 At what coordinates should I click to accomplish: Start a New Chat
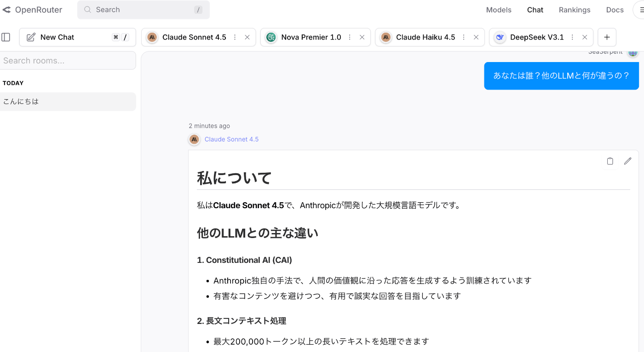[78, 37]
